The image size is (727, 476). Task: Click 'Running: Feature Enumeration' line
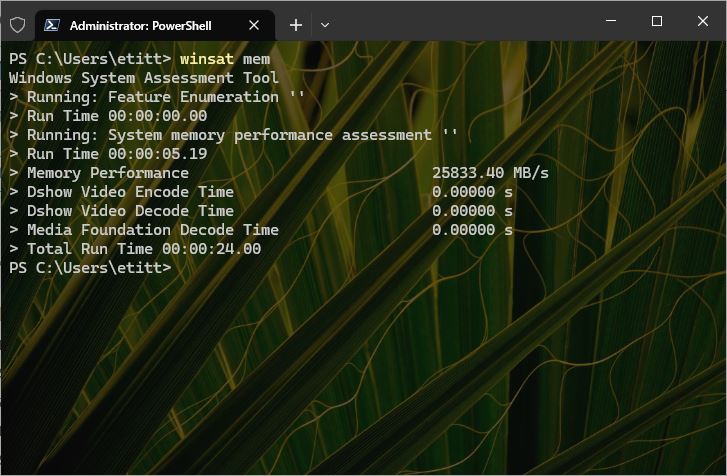[x=157, y=97]
